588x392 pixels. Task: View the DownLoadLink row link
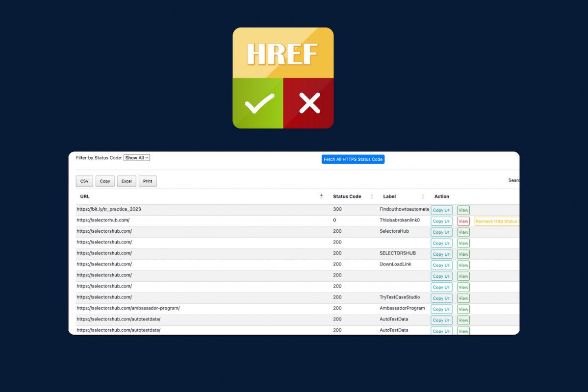pos(463,265)
